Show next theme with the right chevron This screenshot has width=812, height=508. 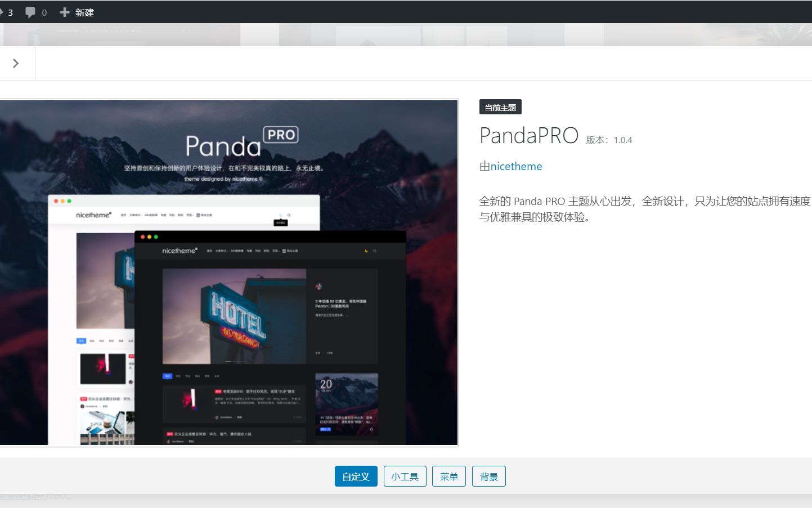pos(16,63)
